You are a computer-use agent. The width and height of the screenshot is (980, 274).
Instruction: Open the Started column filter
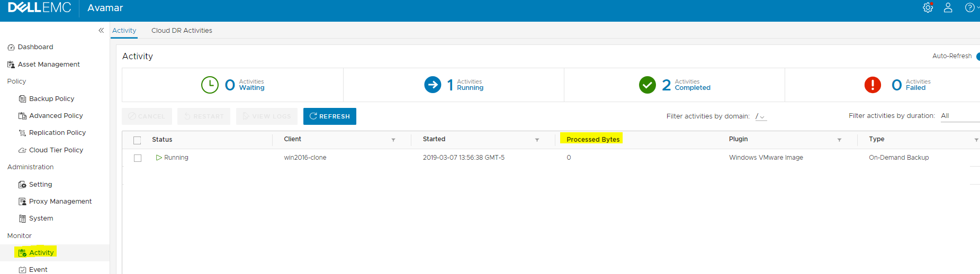[x=537, y=140]
